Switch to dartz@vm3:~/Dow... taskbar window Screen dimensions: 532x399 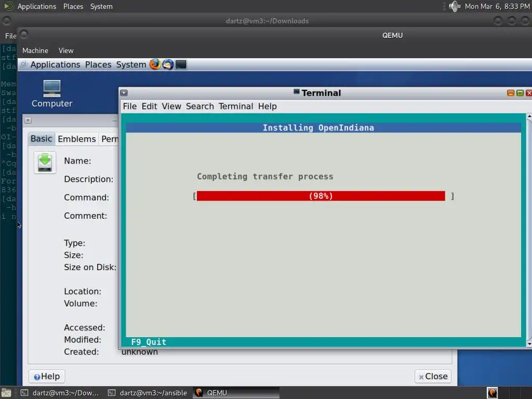60,393
